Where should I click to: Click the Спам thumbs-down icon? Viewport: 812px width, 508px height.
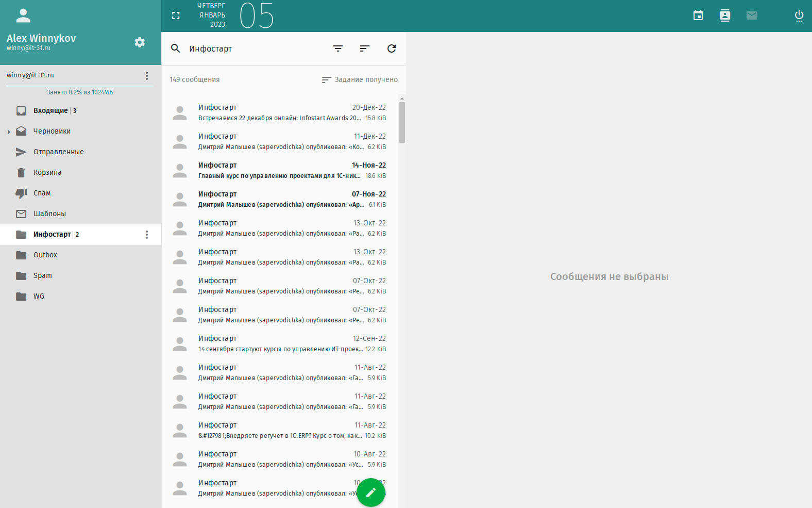tap(21, 193)
